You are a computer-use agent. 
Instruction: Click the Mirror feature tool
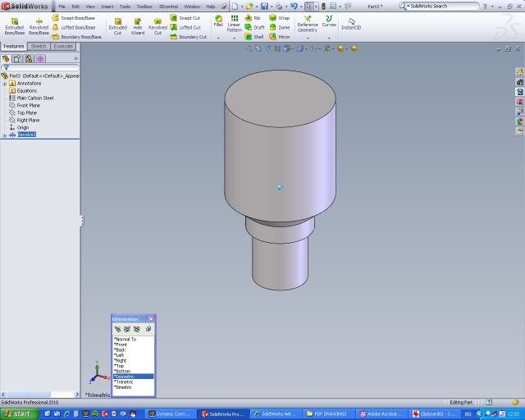coord(279,37)
